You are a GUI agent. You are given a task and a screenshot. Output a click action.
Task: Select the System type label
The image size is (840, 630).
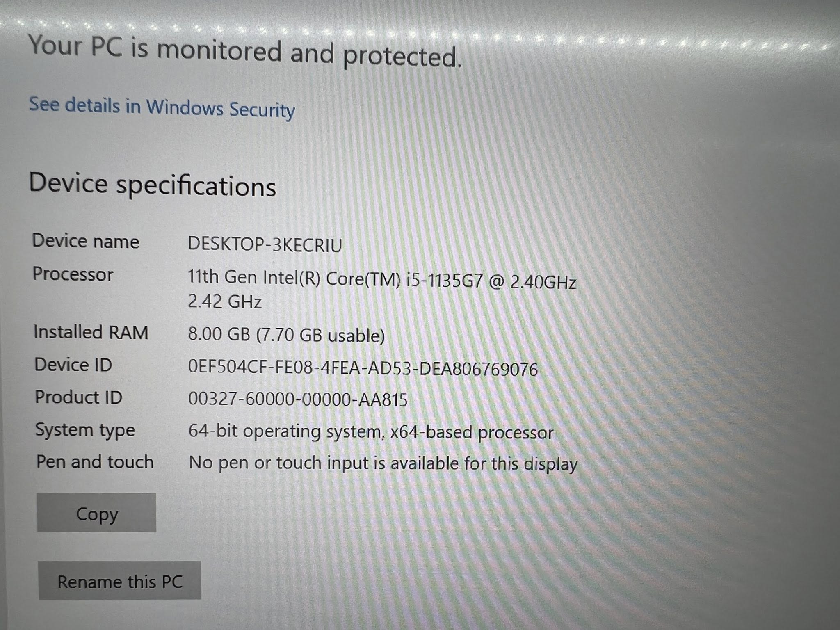point(85,430)
